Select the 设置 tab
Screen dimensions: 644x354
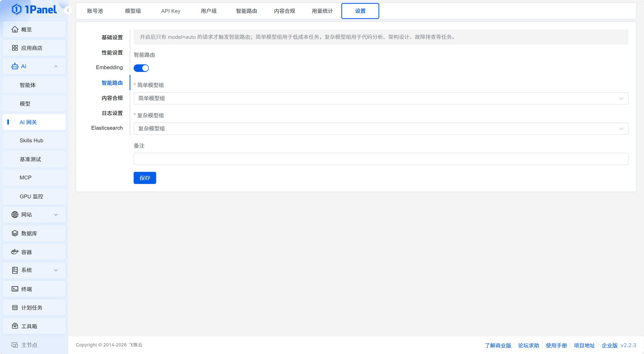pyautogui.click(x=360, y=11)
